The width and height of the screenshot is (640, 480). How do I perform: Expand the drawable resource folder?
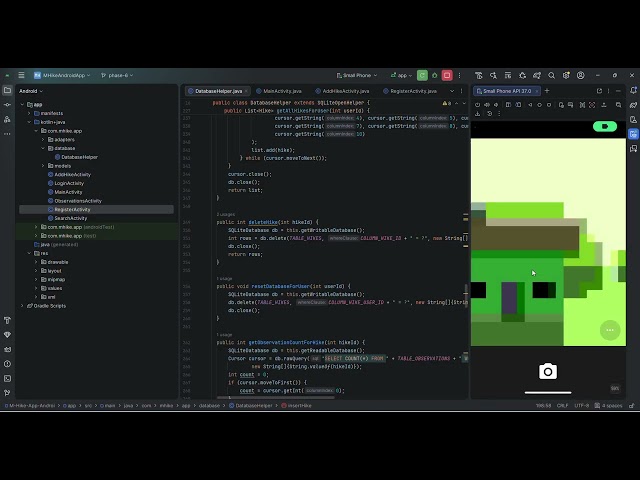(x=36, y=262)
